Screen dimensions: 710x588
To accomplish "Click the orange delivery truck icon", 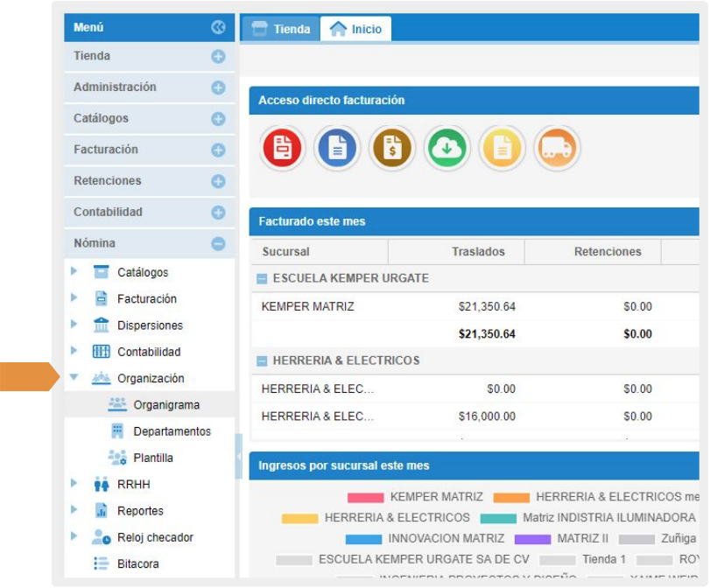I will [557, 148].
